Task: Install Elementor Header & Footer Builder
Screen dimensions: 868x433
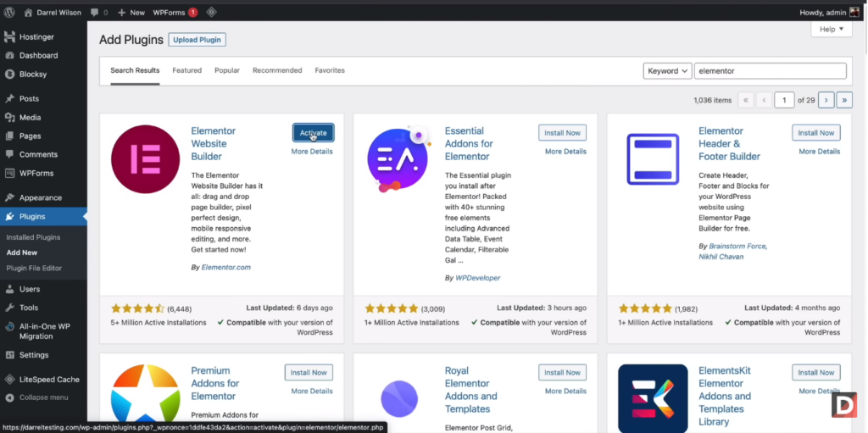Action: [x=816, y=133]
